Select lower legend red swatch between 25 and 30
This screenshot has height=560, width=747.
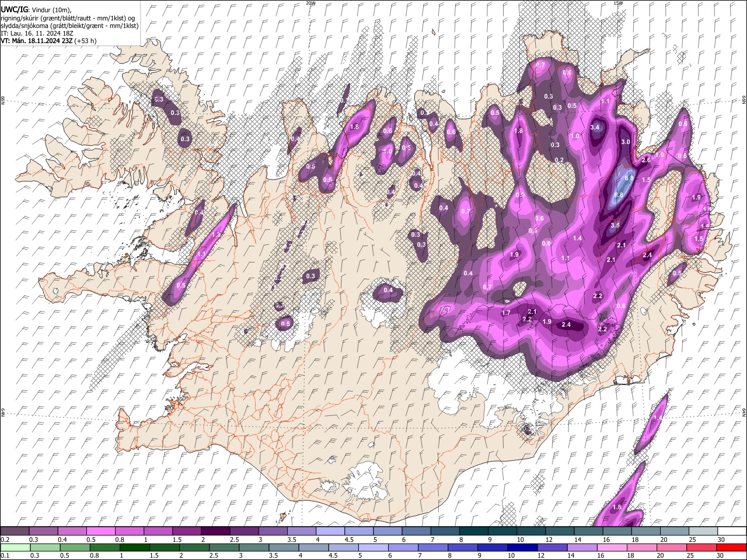(x=701, y=547)
